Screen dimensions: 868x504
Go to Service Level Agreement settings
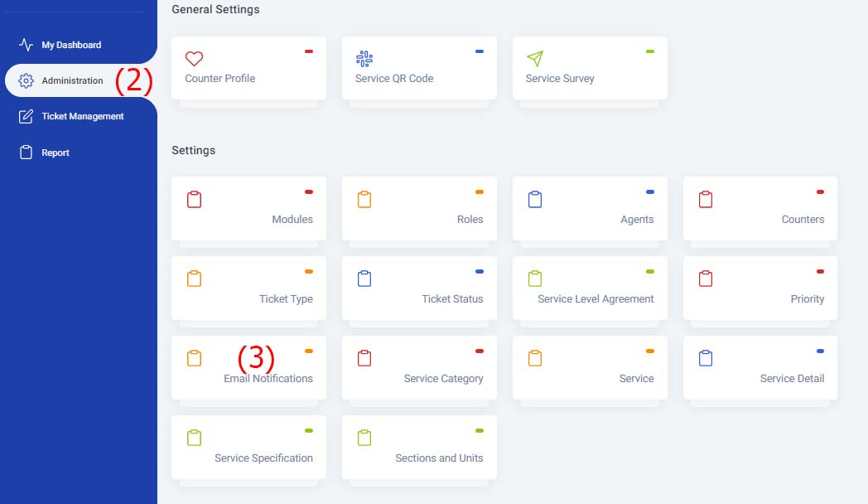590,288
